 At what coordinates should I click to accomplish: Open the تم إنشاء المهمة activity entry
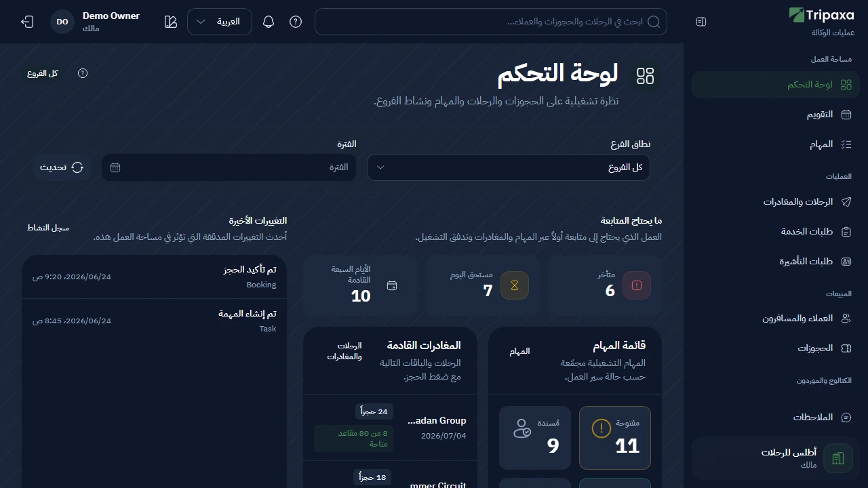(x=155, y=321)
